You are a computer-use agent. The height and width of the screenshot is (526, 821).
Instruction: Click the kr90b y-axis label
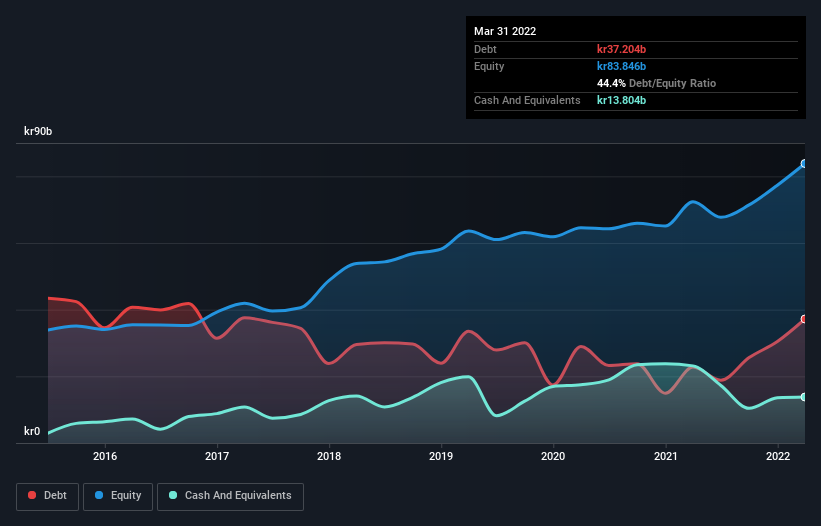[38, 131]
